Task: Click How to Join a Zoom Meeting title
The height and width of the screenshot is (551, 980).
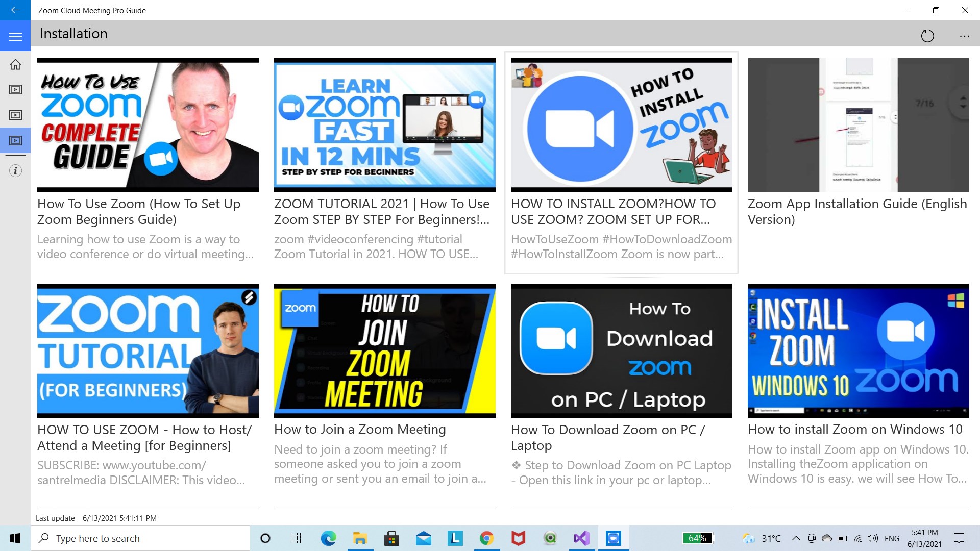Action: (x=360, y=430)
